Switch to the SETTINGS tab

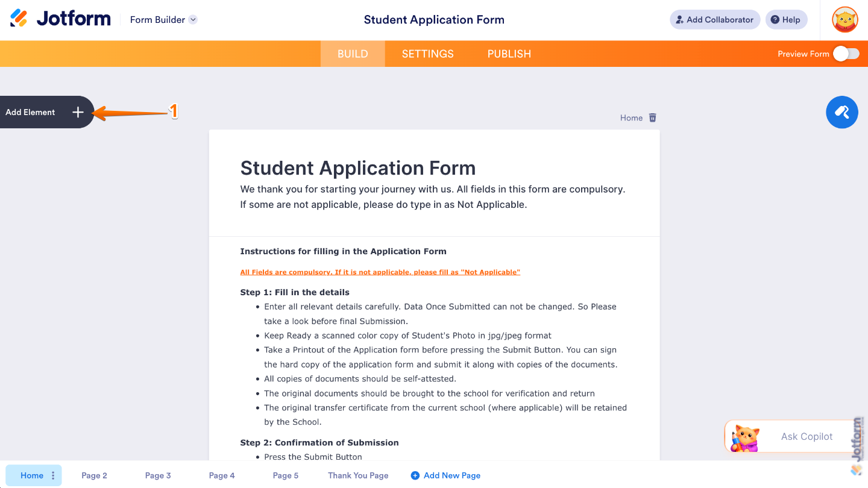point(428,54)
